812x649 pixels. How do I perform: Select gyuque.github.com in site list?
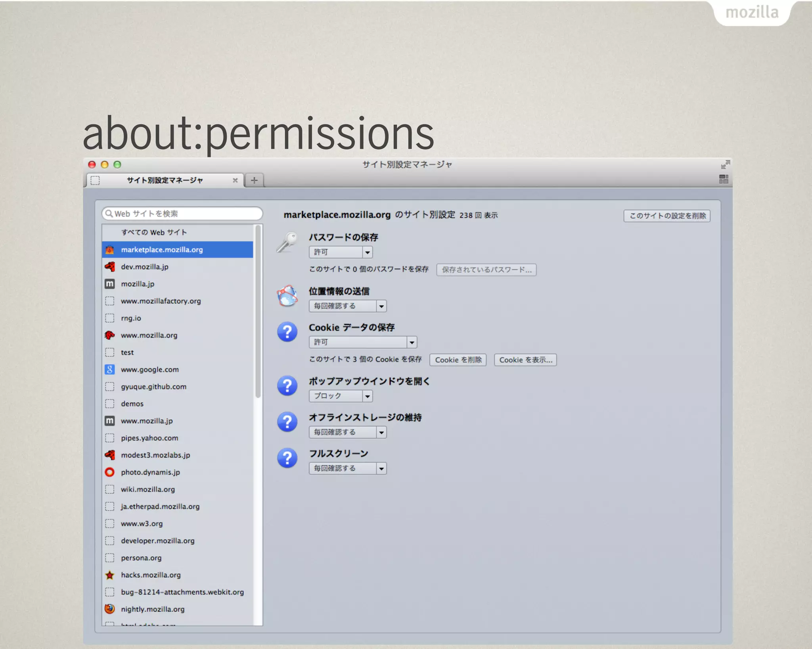(x=178, y=387)
